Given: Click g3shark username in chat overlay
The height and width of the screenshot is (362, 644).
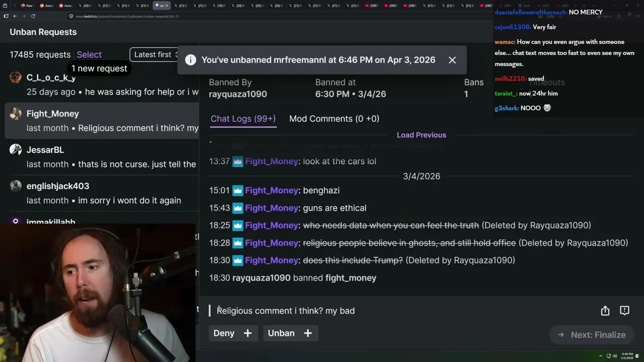Looking at the screenshot, I should pyautogui.click(x=507, y=108).
